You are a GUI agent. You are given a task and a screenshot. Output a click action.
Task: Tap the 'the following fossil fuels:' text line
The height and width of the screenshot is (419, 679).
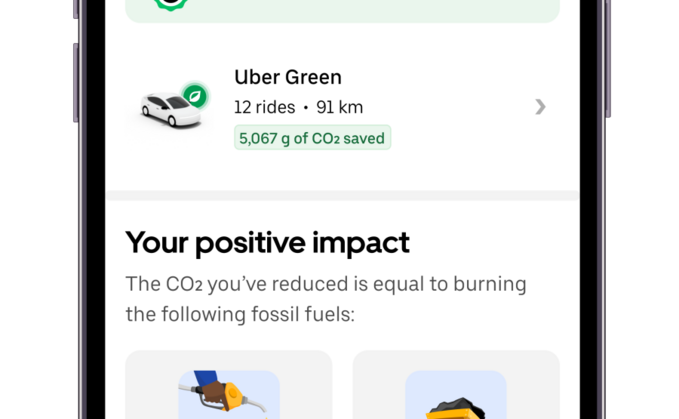(240, 314)
